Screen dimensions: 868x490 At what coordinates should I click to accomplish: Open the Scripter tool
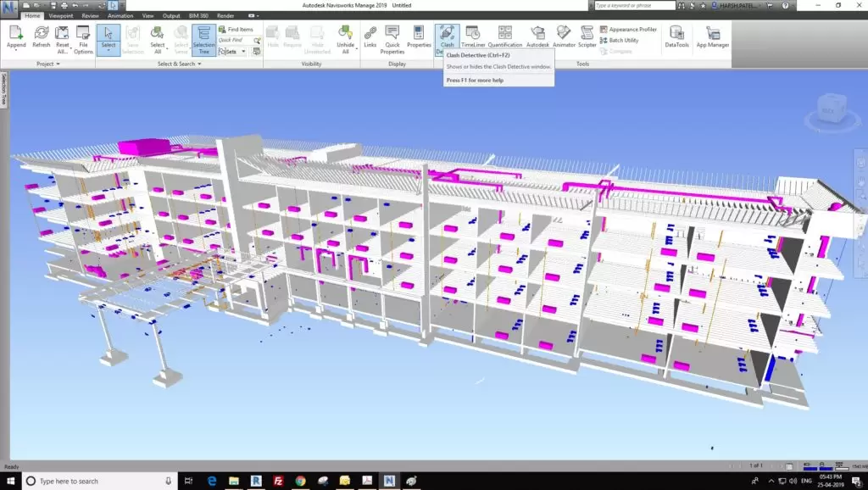tap(587, 37)
